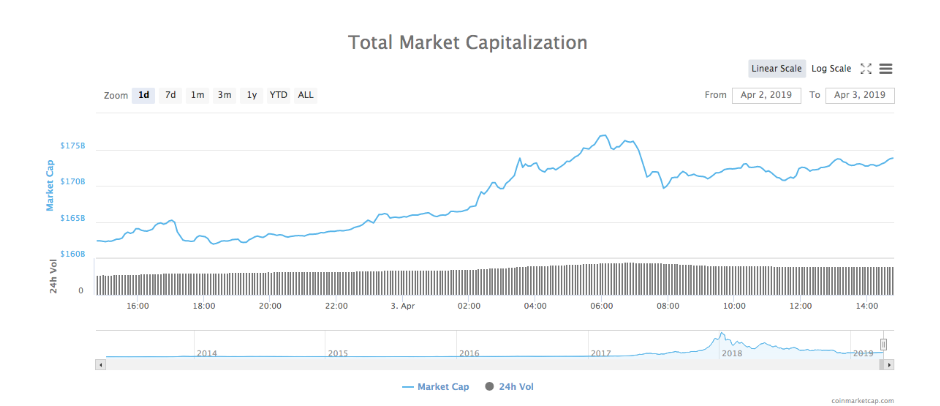
Task: Click the navigator's right scroll arrow
Action: (x=890, y=365)
